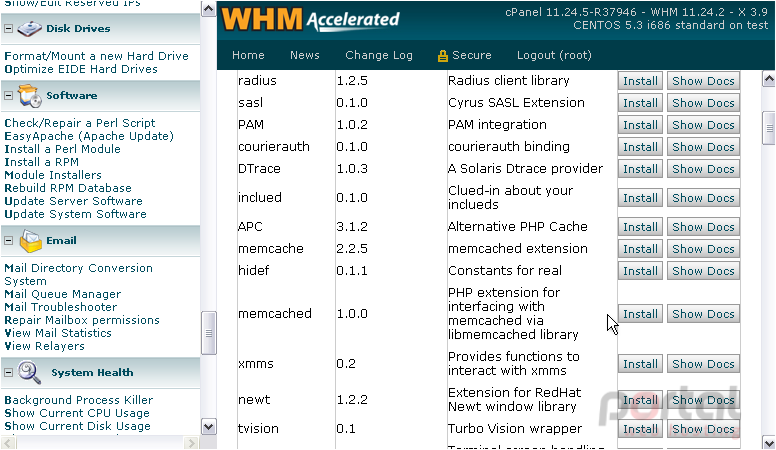Show Docs for radius module
This screenshot has height=450, width=776.
pos(703,81)
